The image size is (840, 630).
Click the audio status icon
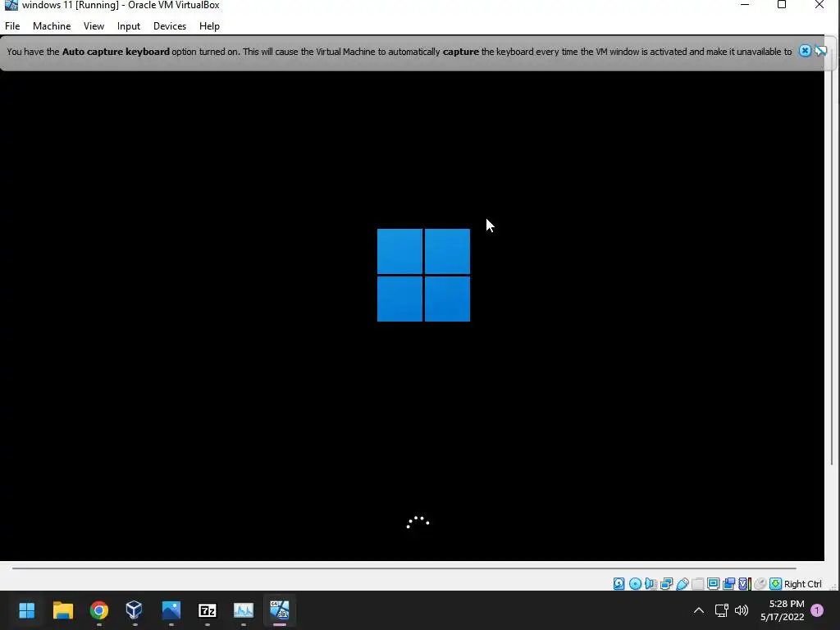click(x=651, y=584)
